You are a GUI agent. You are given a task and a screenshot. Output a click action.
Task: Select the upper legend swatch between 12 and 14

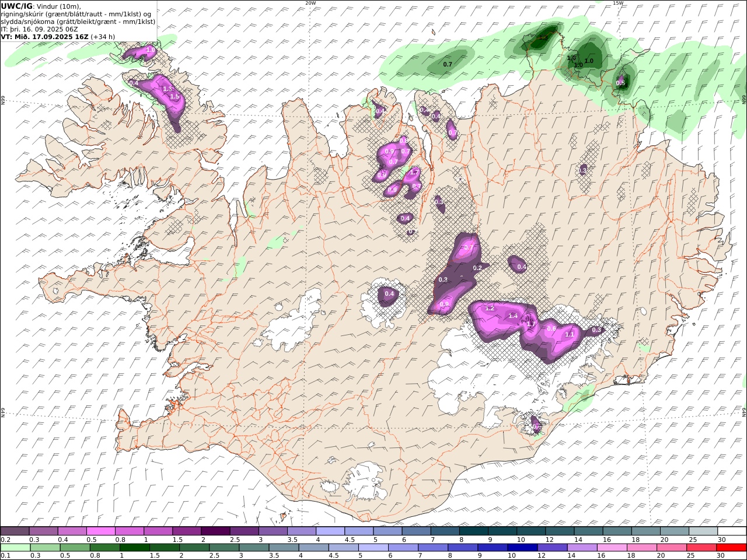click(x=558, y=531)
